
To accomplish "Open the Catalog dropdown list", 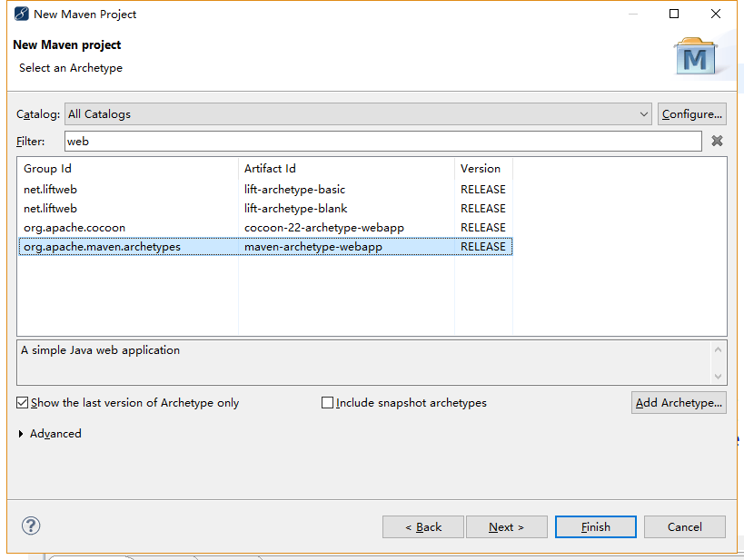I will 644,114.
